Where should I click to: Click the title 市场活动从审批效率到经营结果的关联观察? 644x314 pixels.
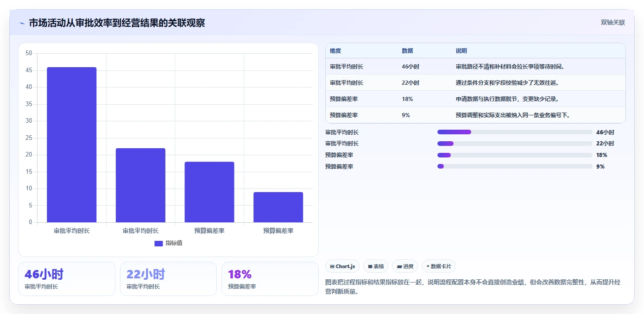(x=117, y=23)
